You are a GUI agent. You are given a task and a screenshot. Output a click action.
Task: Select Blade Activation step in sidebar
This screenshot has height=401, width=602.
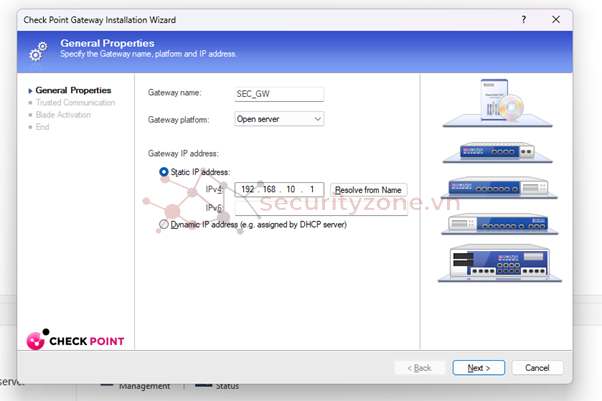tap(63, 115)
